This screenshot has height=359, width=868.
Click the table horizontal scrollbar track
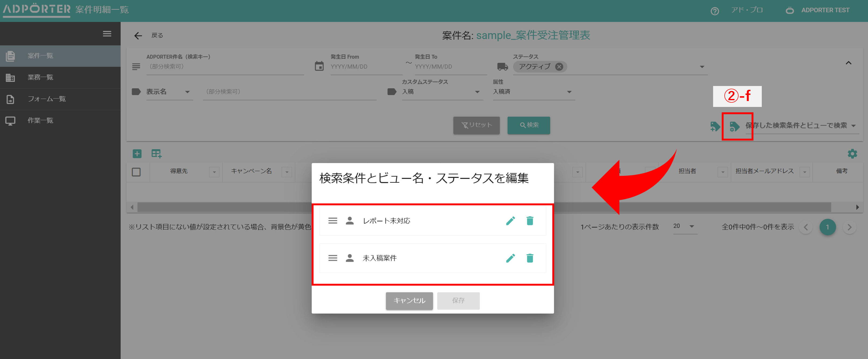pyautogui.click(x=484, y=207)
